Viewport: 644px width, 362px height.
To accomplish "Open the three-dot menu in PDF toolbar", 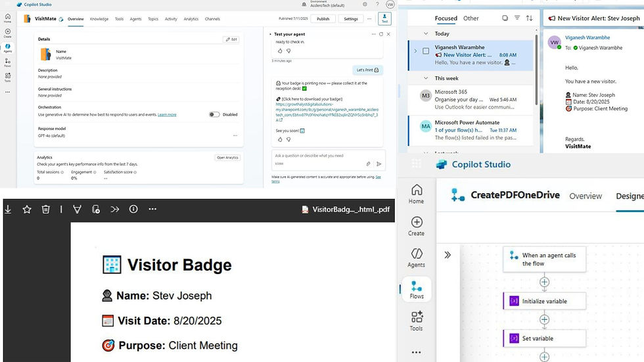I will [152, 209].
